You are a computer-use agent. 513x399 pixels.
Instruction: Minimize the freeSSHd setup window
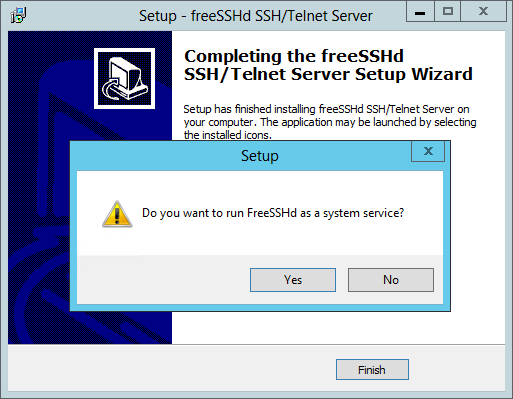[x=420, y=12]
